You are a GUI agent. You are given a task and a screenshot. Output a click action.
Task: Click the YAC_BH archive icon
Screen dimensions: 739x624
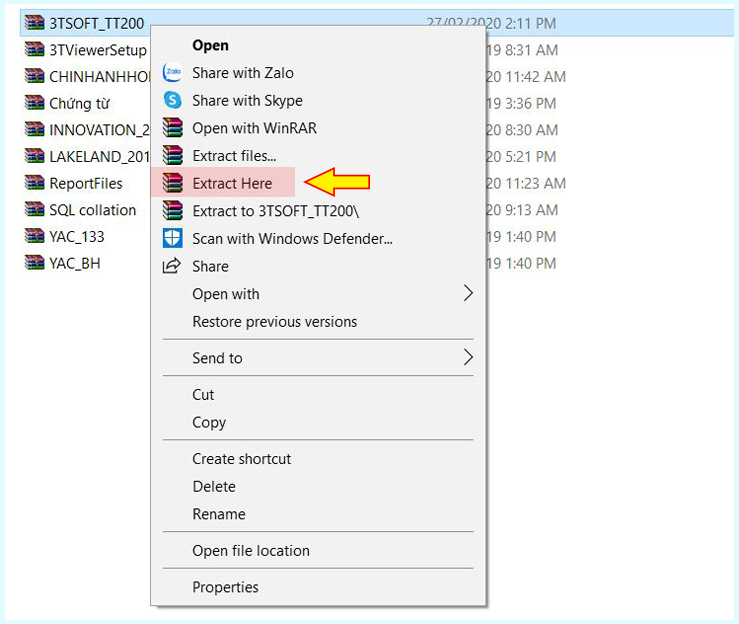pos(34,263)
